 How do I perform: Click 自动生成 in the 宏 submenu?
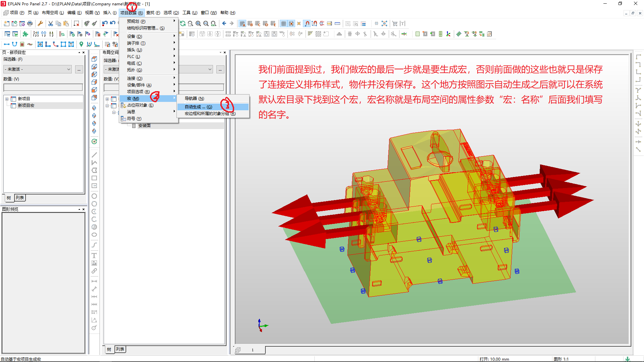tap(196, 107)
